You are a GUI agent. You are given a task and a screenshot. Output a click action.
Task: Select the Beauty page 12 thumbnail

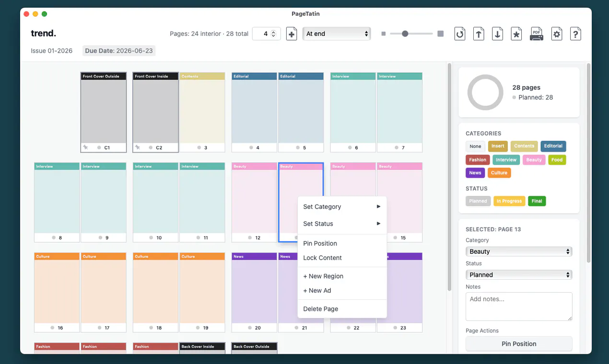point(254,202)
